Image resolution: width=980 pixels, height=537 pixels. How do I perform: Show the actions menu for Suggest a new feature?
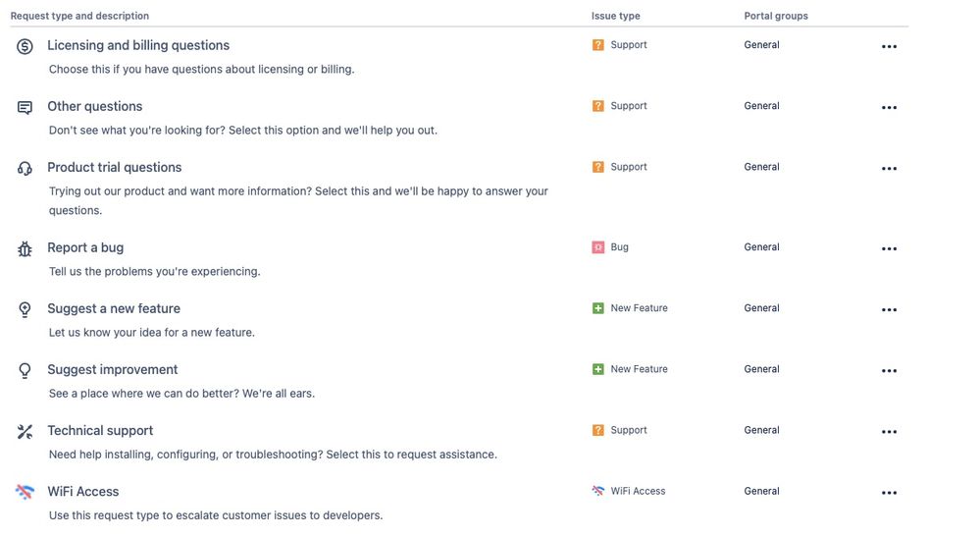[x=889, y=310]
